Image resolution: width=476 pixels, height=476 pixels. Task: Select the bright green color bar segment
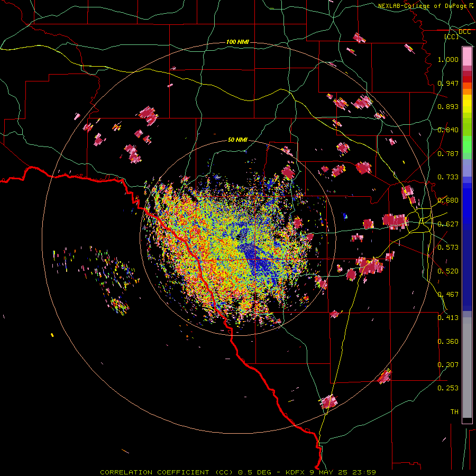point(467,144)
